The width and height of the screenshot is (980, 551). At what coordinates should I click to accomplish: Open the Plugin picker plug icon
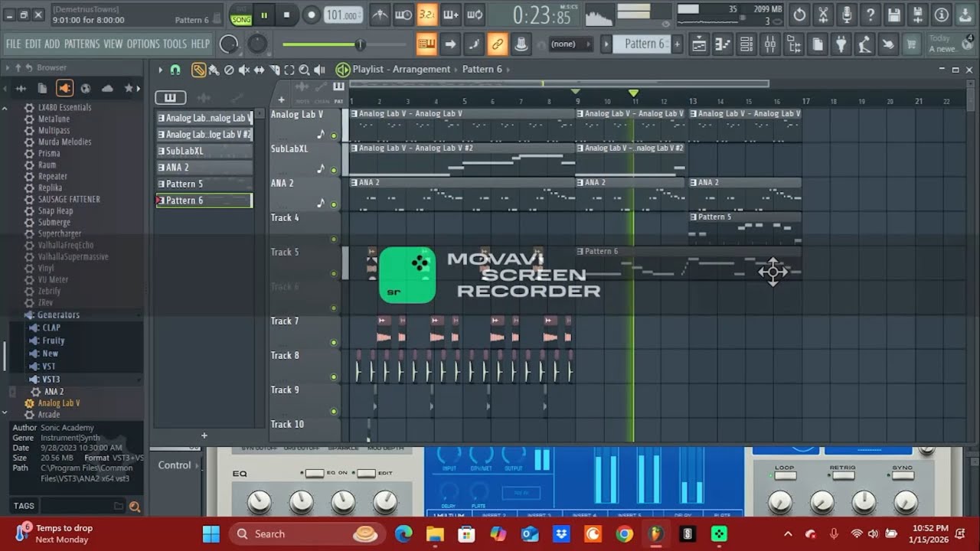click(841, 44)
